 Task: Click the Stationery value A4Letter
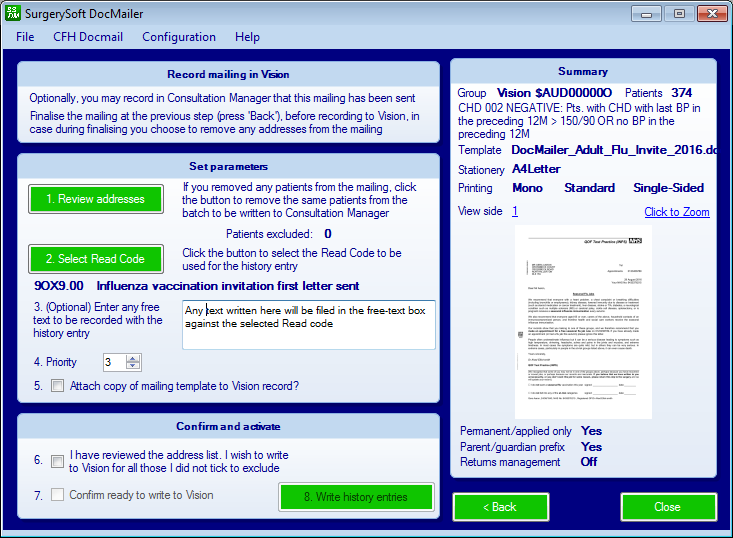536,169
